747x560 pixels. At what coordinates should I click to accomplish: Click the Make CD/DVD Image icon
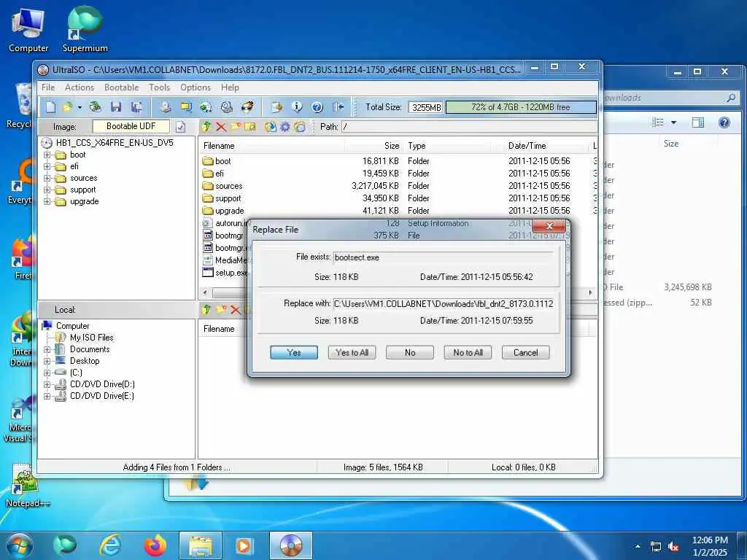coord(166,107)
